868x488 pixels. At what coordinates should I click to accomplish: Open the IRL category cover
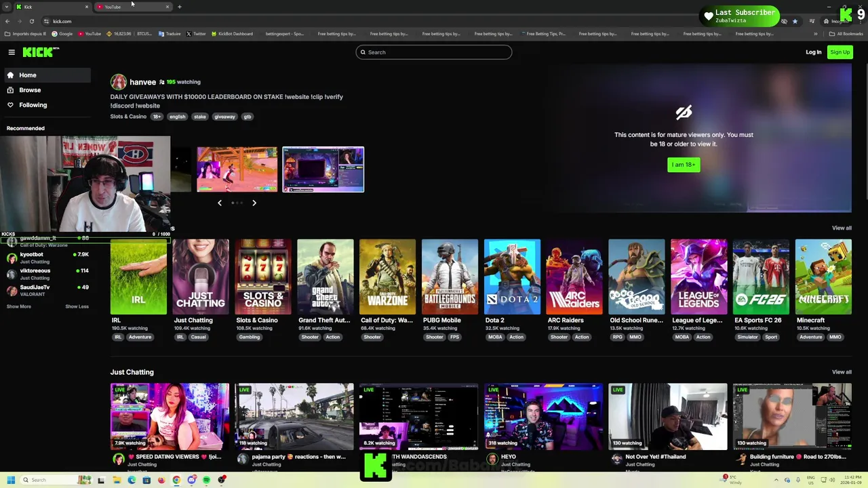click(138, 277)
